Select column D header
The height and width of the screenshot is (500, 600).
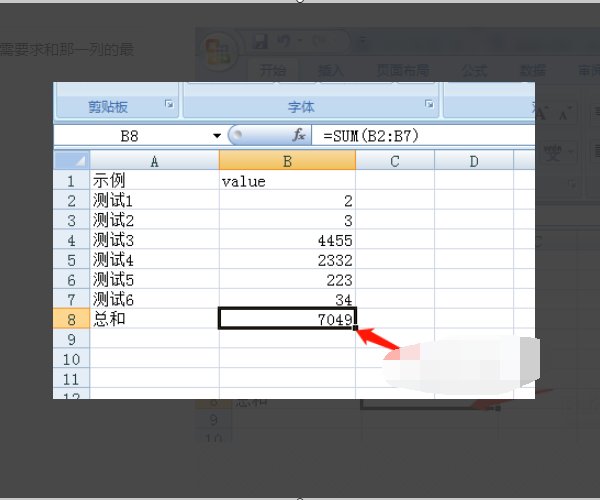point(474,161)
